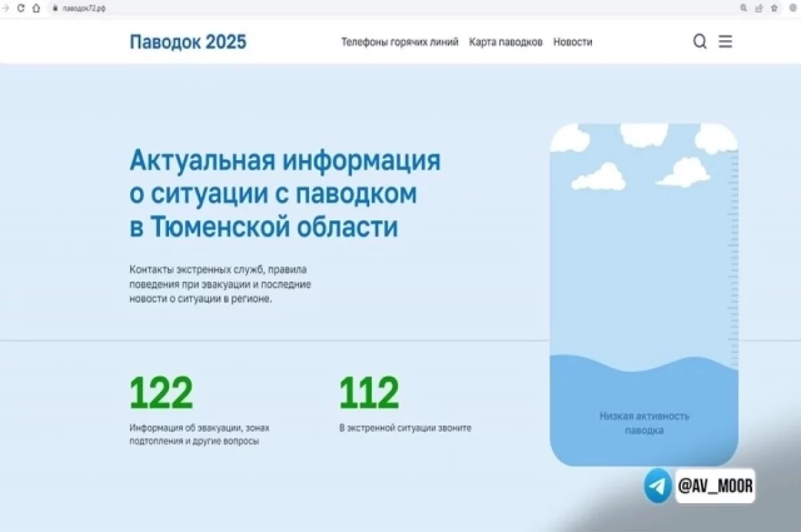801x532 pixels.
Task: Open the Карта паводков page
Action: [x=506, y=41]
